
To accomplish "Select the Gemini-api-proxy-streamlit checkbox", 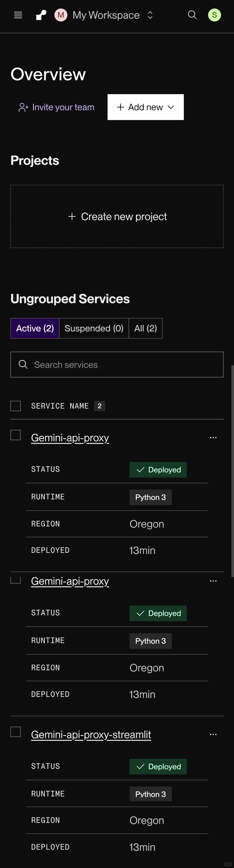I will tap(16, 732).
